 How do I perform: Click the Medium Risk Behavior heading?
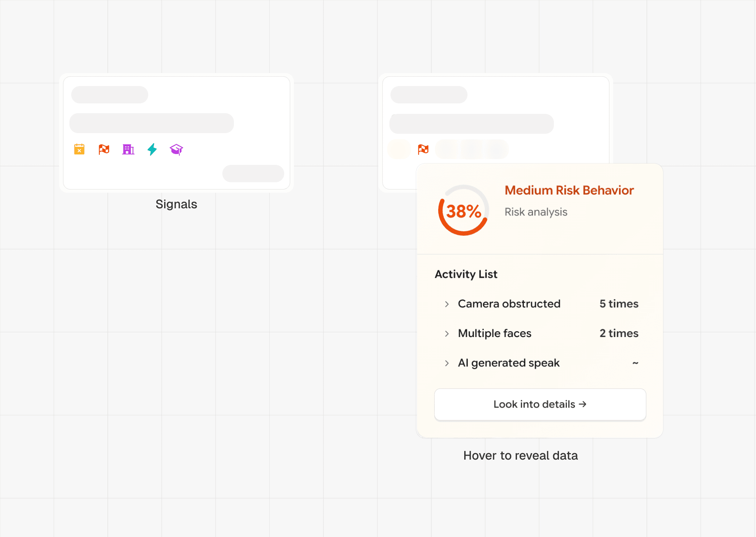[569, 191]
